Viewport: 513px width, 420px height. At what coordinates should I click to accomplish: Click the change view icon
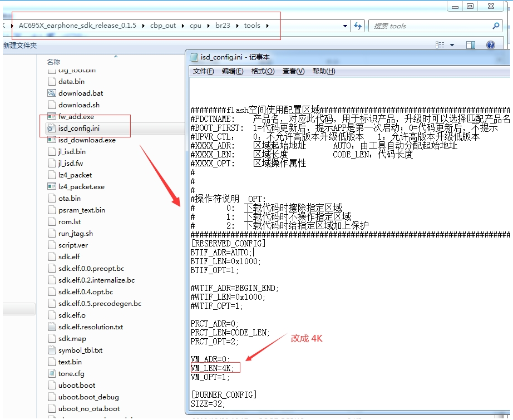[x=440, y=45]
